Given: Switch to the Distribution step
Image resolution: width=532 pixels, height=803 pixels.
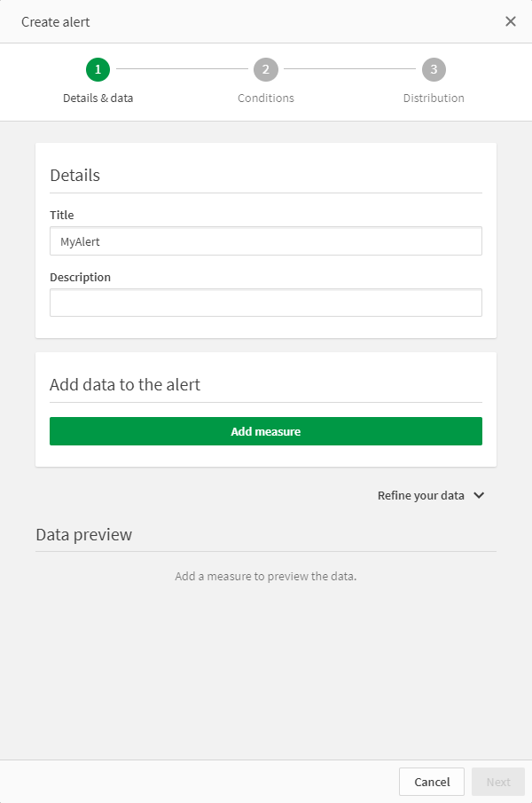Looking at the screenshot, I should click(x=434, y=80).
